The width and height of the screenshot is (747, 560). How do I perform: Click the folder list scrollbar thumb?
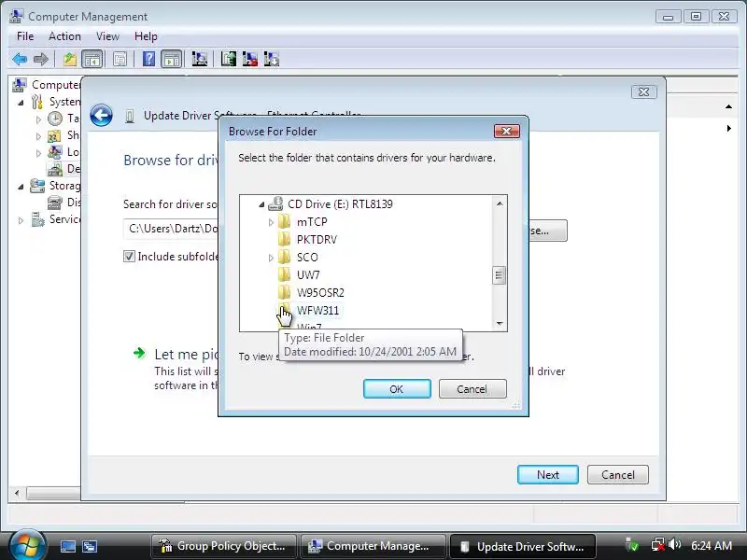(499, 274)
